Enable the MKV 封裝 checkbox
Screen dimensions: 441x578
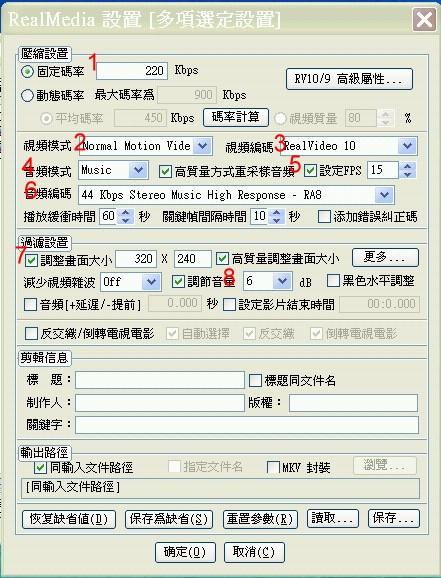point(273,467)
